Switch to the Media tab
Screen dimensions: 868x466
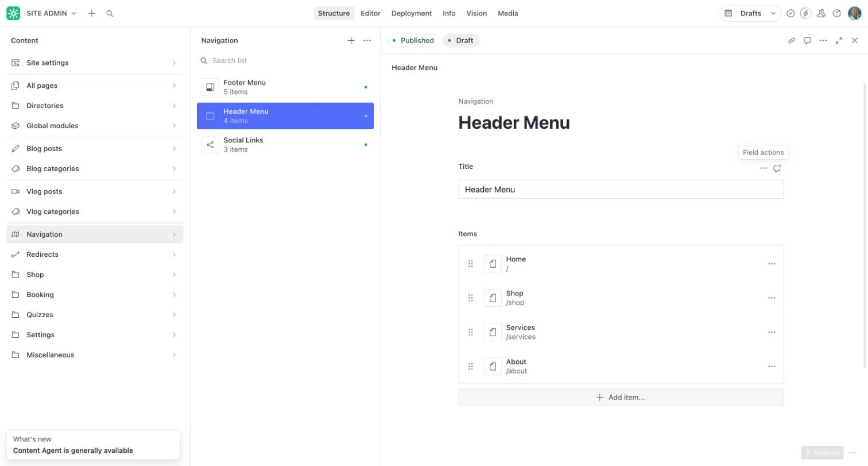508,13
